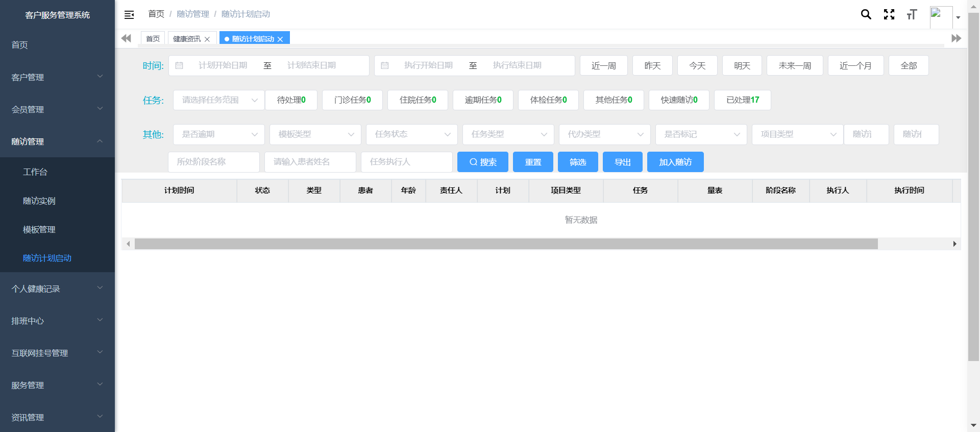Open the user avatar menu
The width and height of the screenshot is (980, 432).
(941, 17)
